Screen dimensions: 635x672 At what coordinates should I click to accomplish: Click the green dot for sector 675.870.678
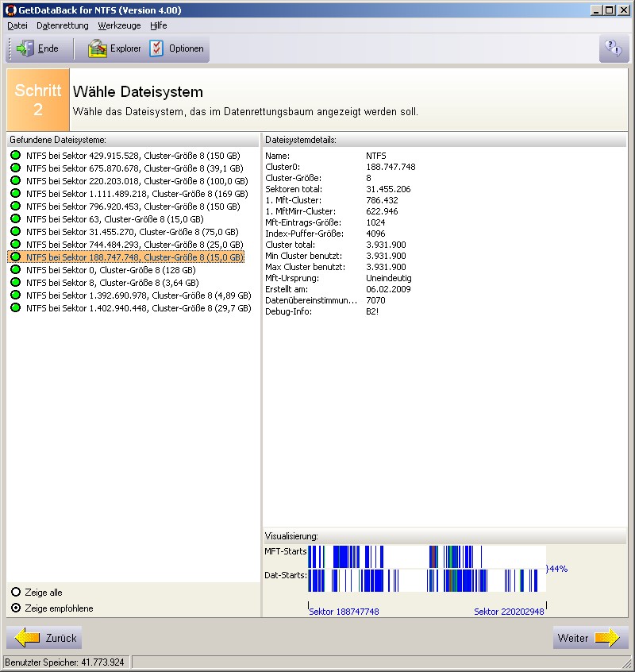pyautogui.click(x=15, y=168)
